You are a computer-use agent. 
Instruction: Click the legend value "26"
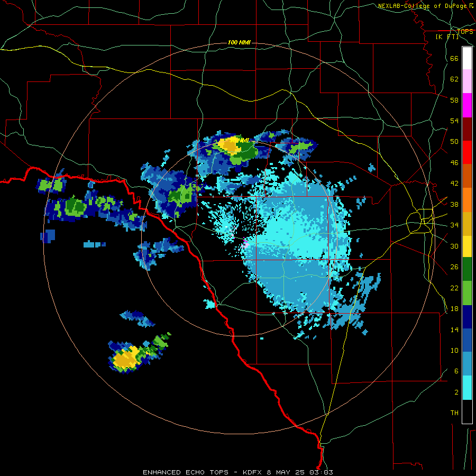tap(454, 267)
